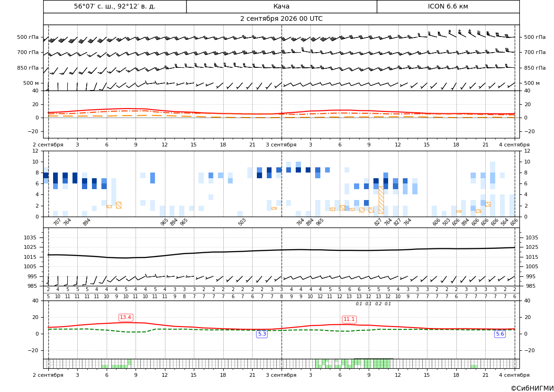Click the coordinates header cell 56°07′ с. ш.
Screen dimensions: 554x392
[x=115, y=6]
